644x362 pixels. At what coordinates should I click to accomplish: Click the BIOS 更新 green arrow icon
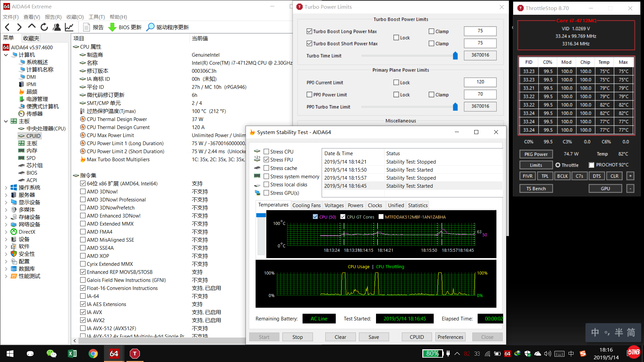click(113, 27)
